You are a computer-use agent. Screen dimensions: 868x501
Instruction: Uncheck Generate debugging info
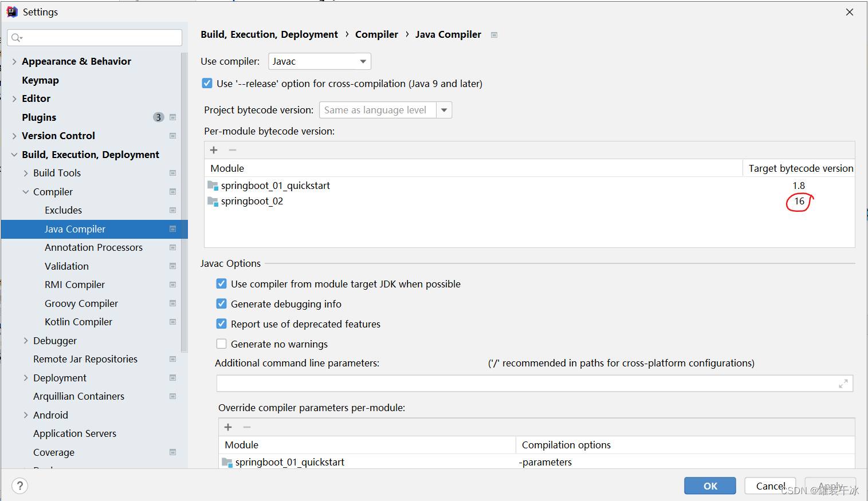coord(222,304)
